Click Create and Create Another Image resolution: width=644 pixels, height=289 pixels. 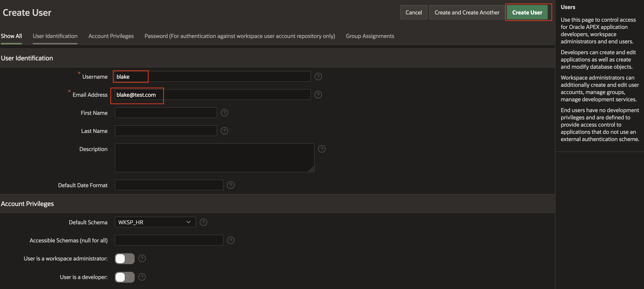pos(467,12)
